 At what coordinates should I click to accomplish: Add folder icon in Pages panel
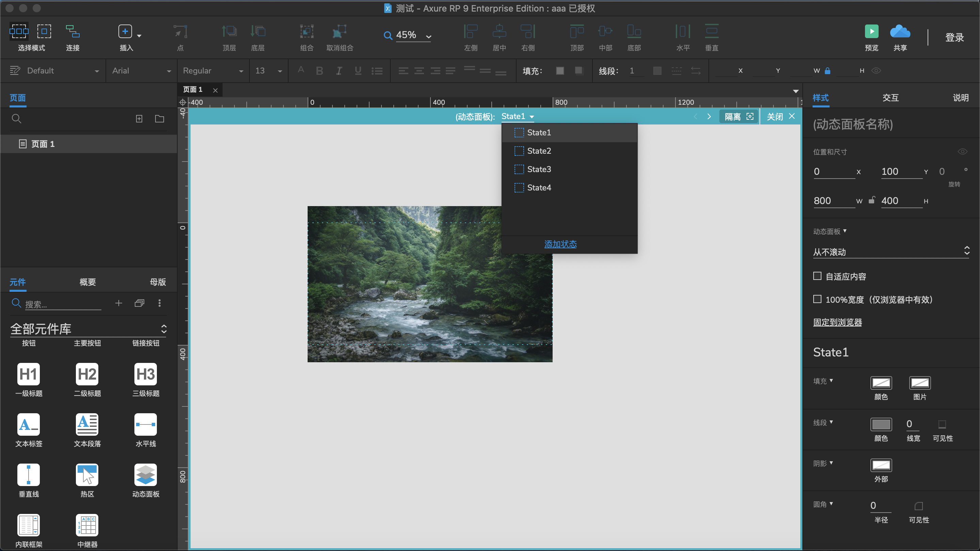[159, 119]
